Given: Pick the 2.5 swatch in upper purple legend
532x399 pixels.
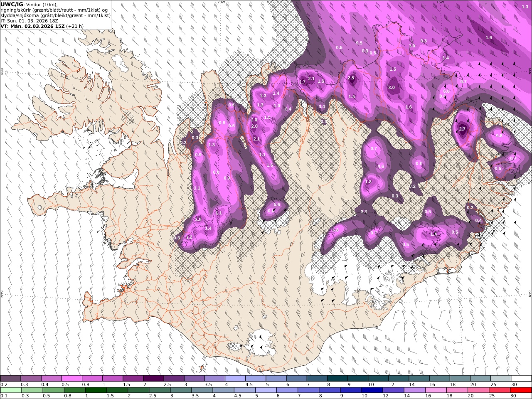Looking at the screenshot, I should click(x=174, y=378).
